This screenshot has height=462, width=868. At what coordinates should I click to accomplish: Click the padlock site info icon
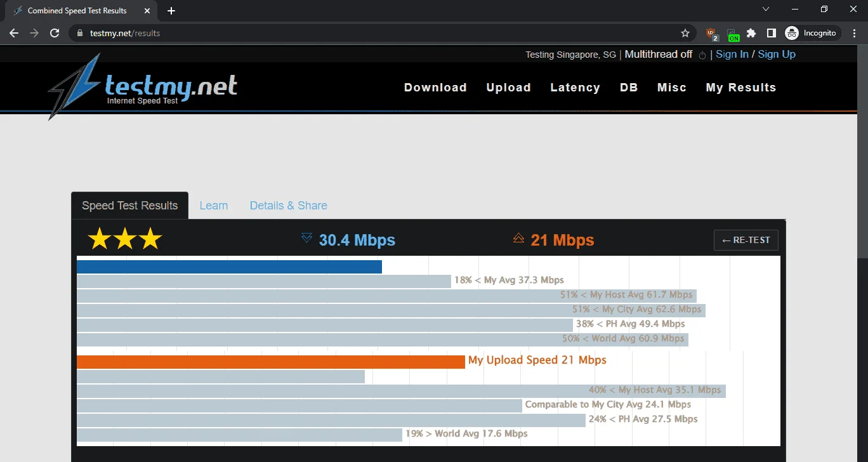tap(79, 33)
